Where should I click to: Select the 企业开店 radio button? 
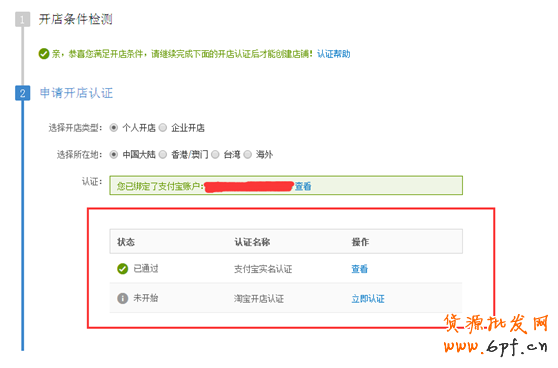click(x=163, y=127)
